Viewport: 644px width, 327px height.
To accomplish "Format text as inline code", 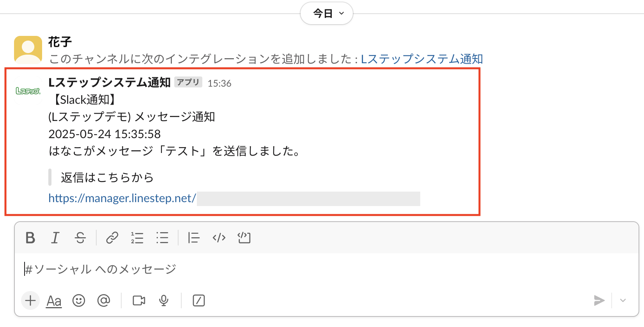I will [219, 238].
